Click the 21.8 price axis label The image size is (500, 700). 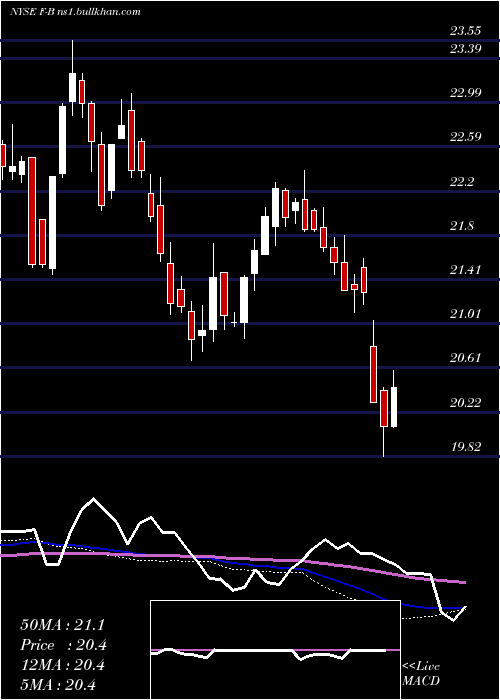(462, 225)
